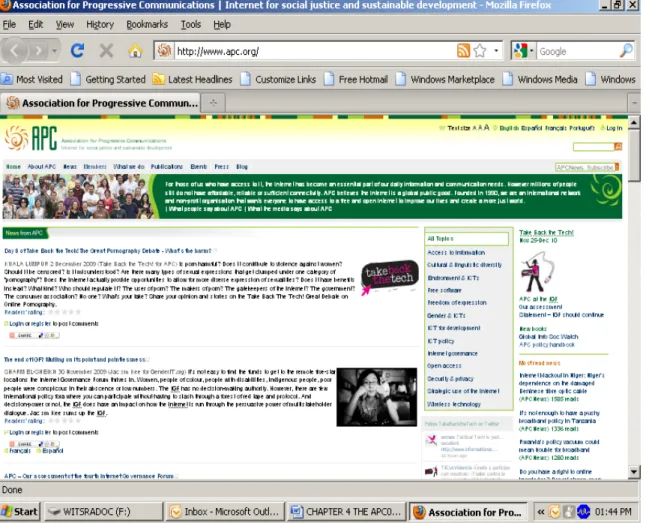646x523 pixels.
Task: Open the recent pages history dropdown arrow
Action: click(54, 51)
